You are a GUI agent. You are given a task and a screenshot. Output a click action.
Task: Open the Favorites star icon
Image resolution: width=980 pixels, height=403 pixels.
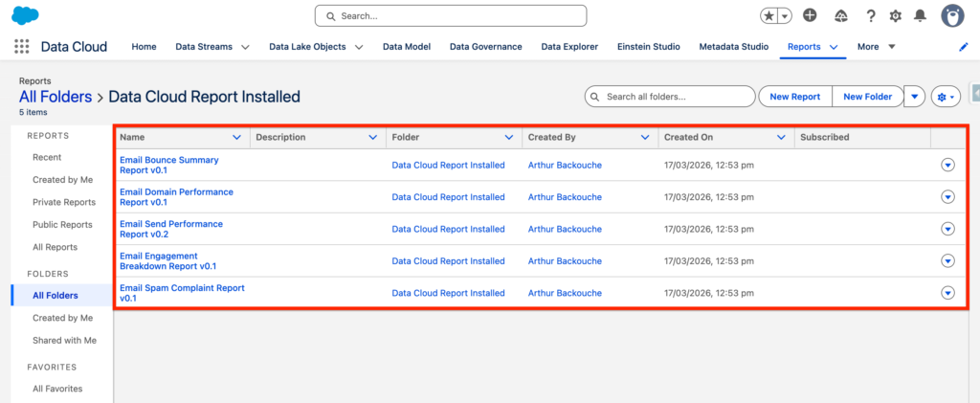point(769,16)
